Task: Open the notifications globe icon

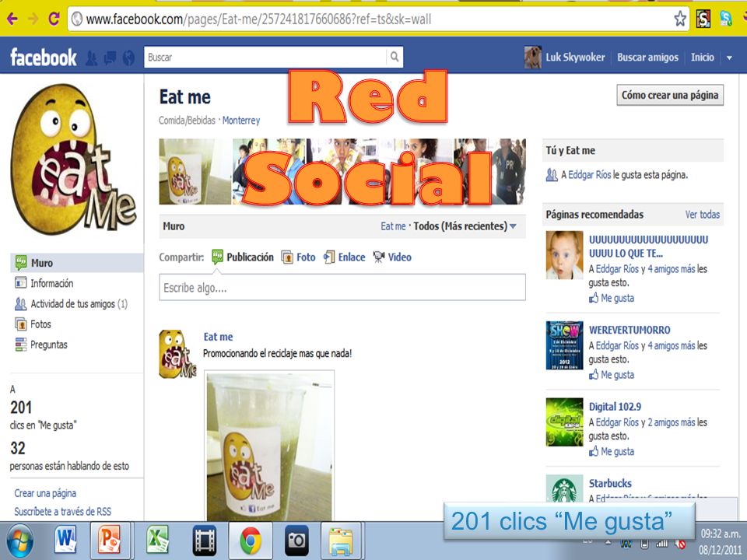Action: [x=128, y=58]
